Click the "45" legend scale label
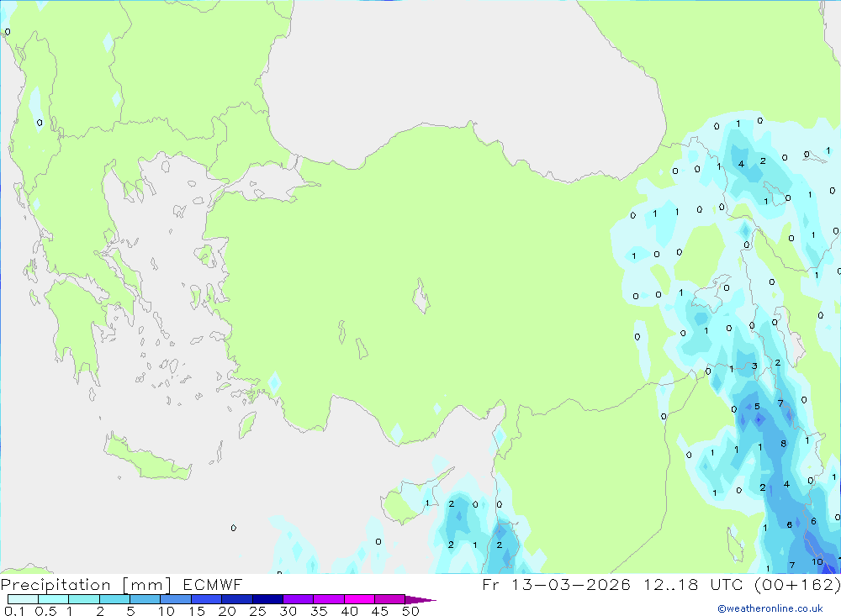Screen dimensions: 841x616 (380, 611)
